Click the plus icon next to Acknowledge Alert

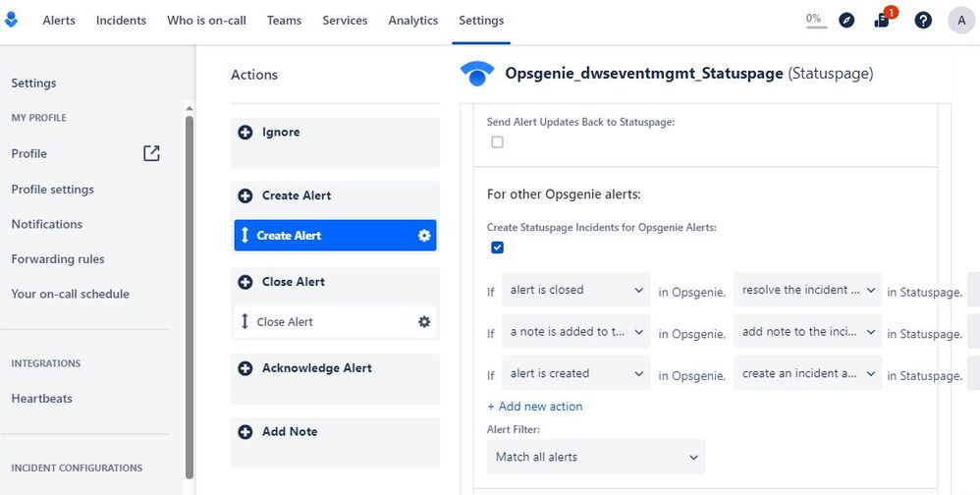[x=245, y=368]
